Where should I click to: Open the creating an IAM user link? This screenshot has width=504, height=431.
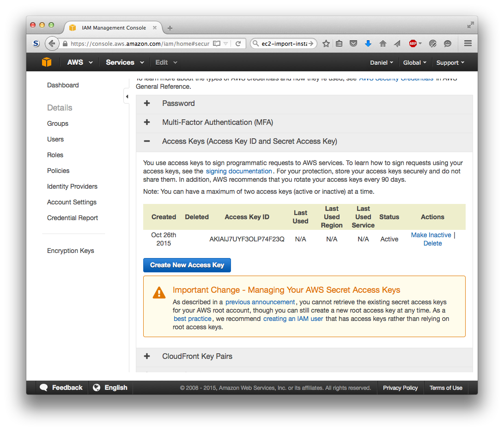click(293, 319)
